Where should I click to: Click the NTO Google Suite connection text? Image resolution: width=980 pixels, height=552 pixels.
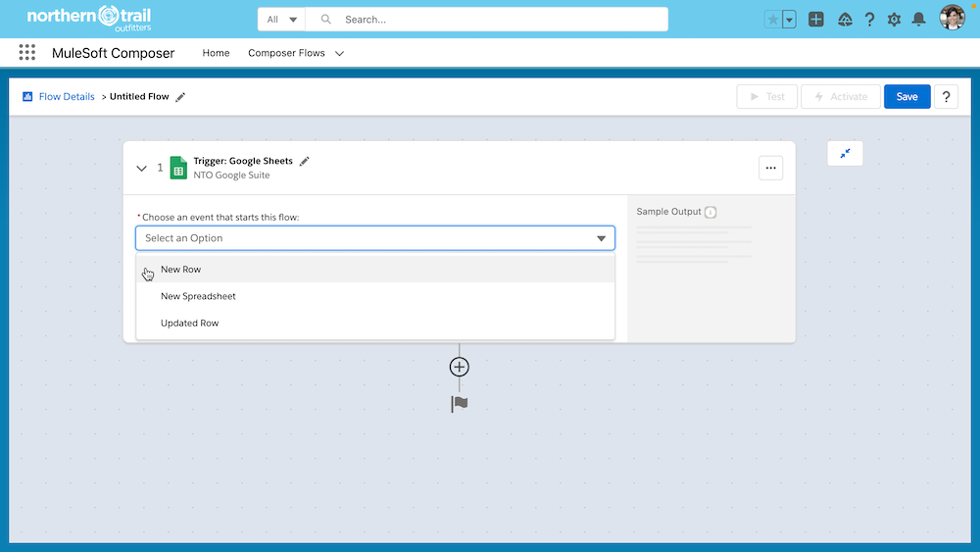[231, 176]
